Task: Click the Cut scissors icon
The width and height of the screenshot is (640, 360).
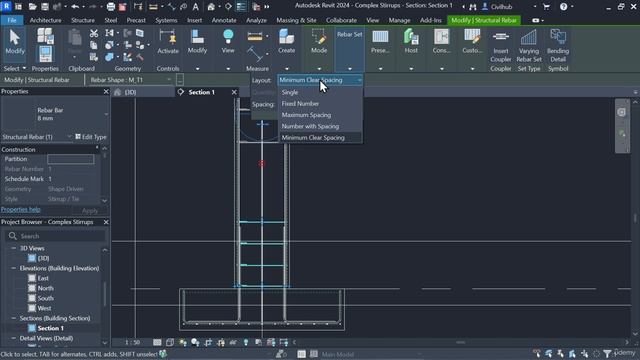Action: [x=94, y=33]
